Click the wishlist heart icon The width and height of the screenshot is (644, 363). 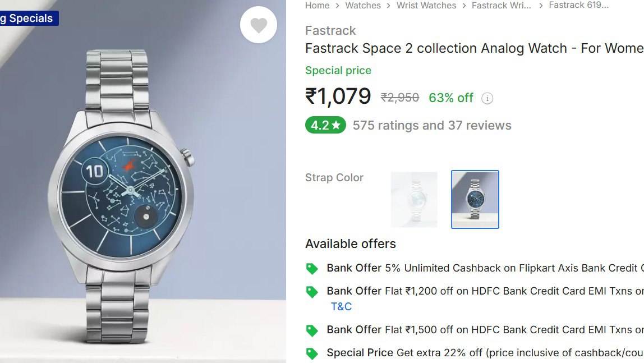(259, 25)
